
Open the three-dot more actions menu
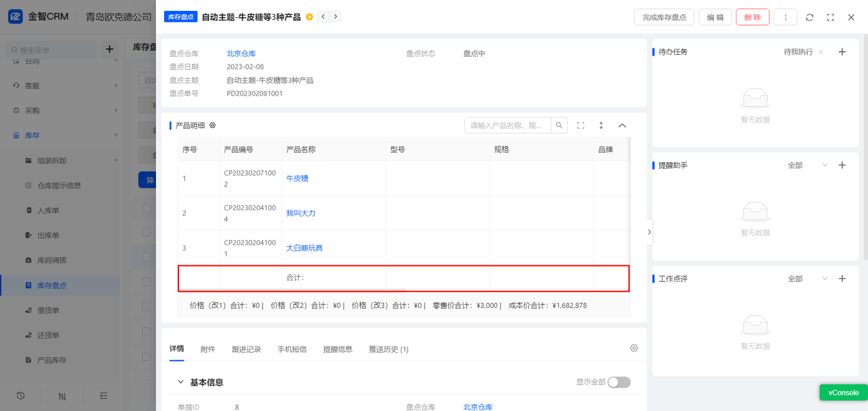pyautogui.click(x=785, y=17)
